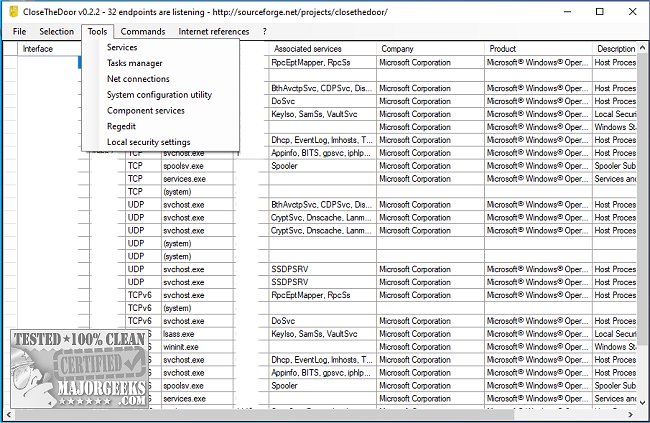650x423 pixels.
Task: Open Net connections from Tools menu
Action: click(160, 79)
